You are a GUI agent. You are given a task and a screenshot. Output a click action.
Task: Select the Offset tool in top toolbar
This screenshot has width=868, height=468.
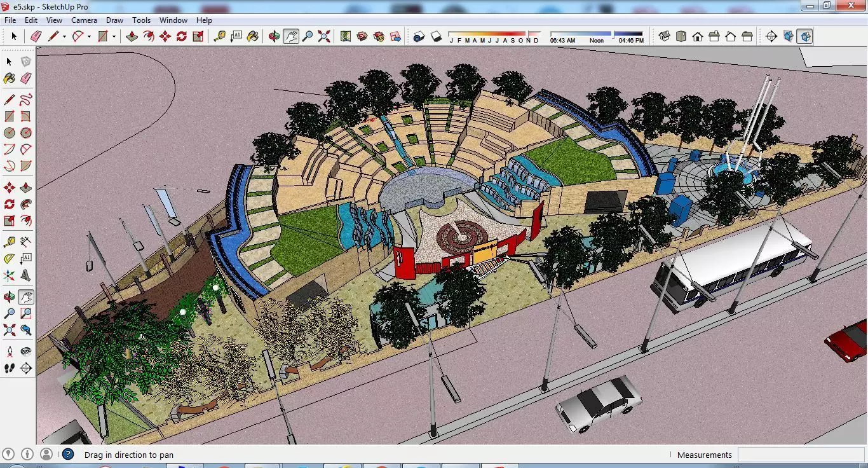tap(148, 37)
